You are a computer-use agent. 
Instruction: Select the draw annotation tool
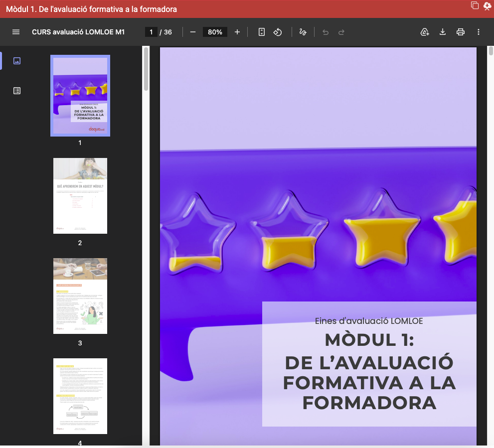pos(303,32)
